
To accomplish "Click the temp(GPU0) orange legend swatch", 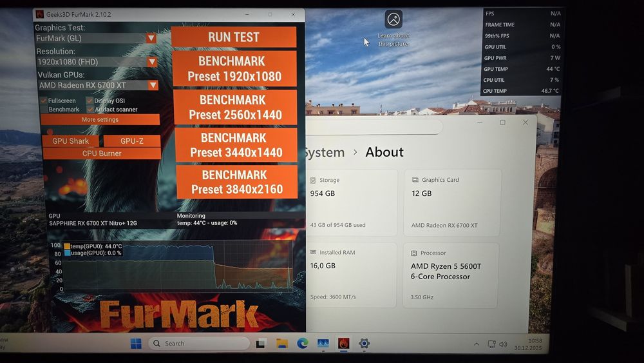I will click(x=67, y=246).
